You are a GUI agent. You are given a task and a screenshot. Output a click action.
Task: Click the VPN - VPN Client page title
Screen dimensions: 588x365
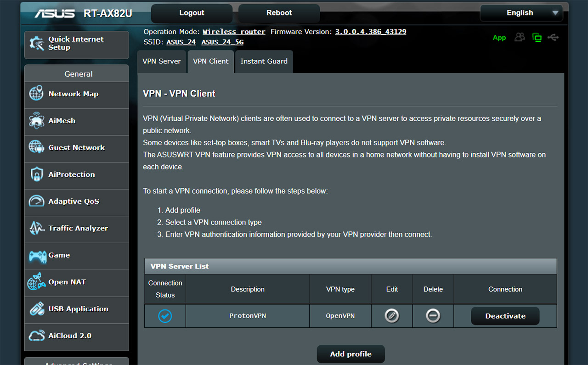coord(179,94)
